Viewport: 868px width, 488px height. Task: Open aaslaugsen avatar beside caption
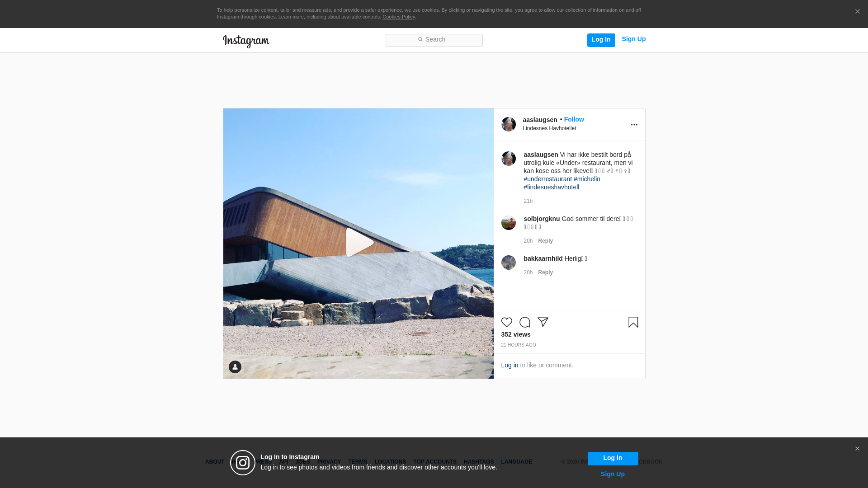pos(509,159)
